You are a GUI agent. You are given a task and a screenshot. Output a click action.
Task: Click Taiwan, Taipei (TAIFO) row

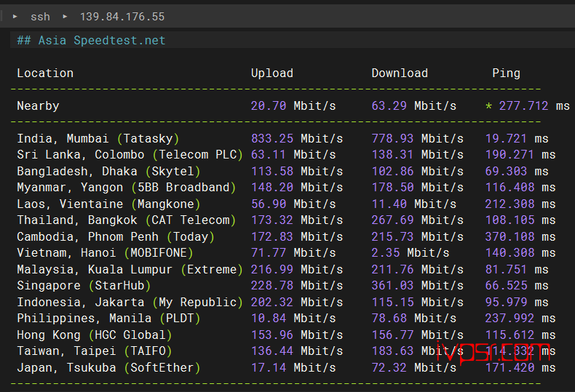tap(94, 351)
